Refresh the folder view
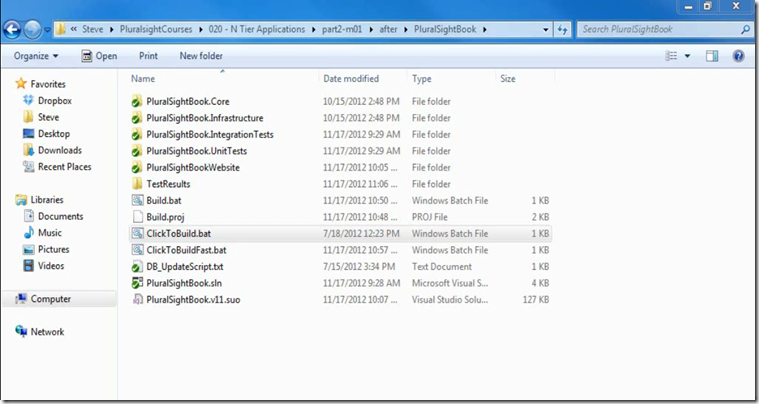This screenshot has height=404, width=759. (562, 30)
